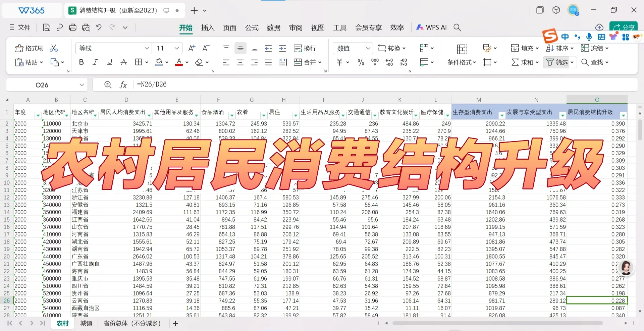Viewport: 644px width, 331px height.
Task: Apply right horizontal alignment
Action: click(x=254, y=62)
